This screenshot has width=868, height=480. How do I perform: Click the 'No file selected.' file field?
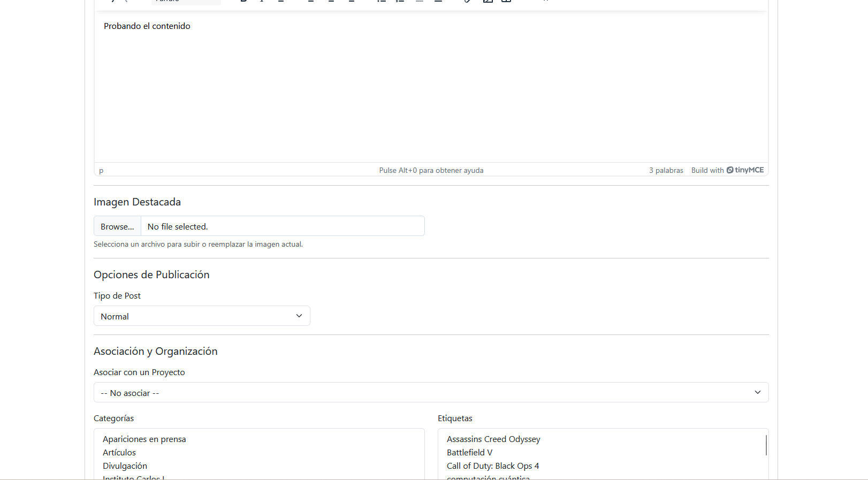[282, 226]
